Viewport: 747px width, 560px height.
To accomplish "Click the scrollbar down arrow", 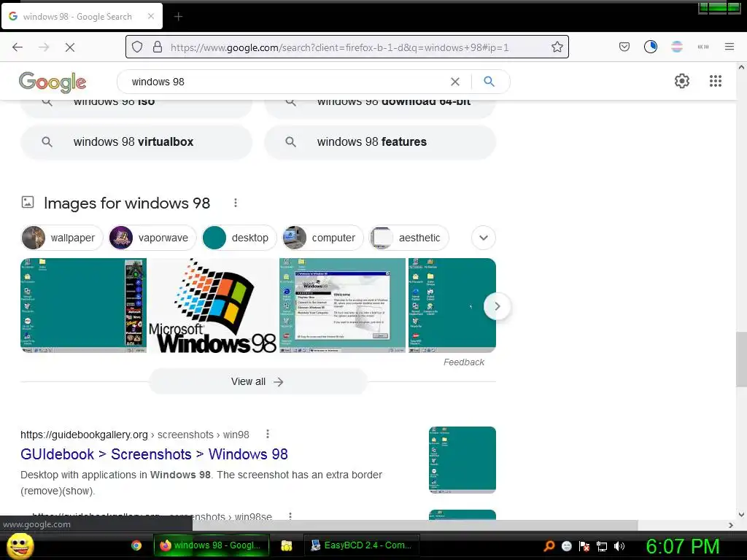I will click(x=741, y=514).
